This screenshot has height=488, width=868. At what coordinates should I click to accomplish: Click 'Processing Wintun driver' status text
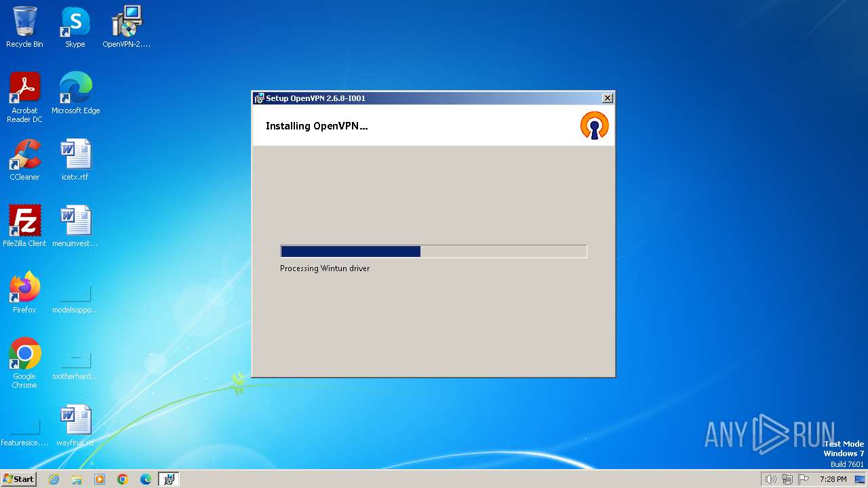pyautogui.click(x=325, y=268)
